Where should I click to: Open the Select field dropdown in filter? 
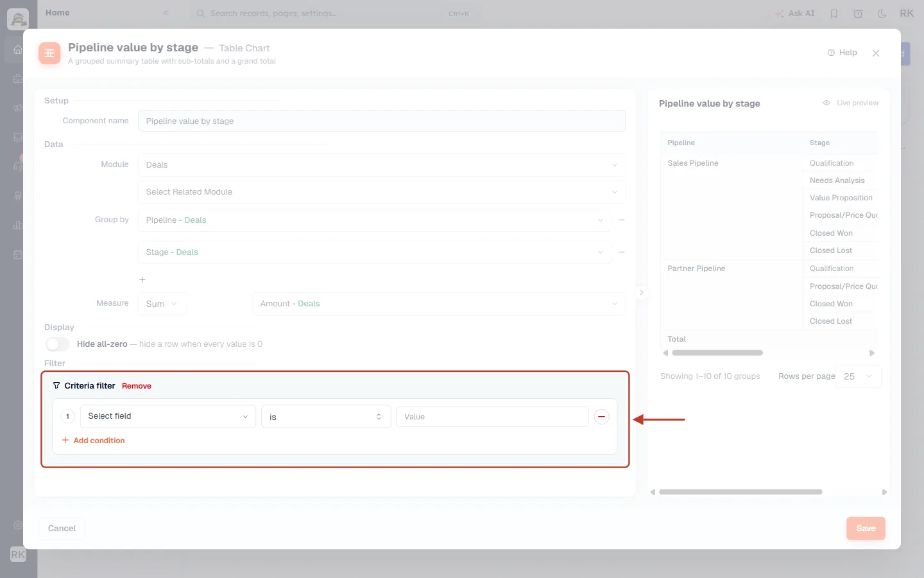tap(168, 416)
